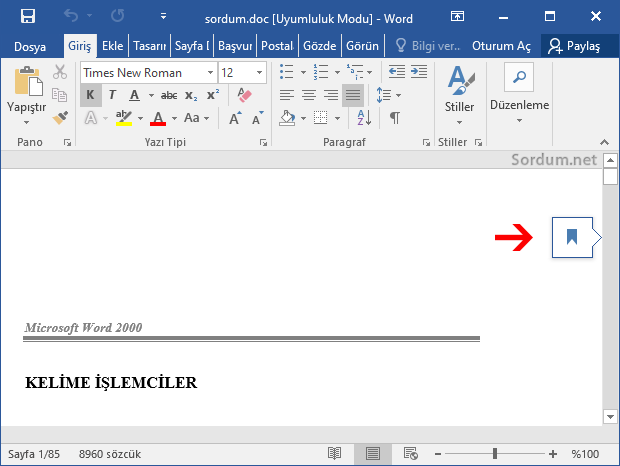
Task: Click the Bullets list icon
Action: 287,72
